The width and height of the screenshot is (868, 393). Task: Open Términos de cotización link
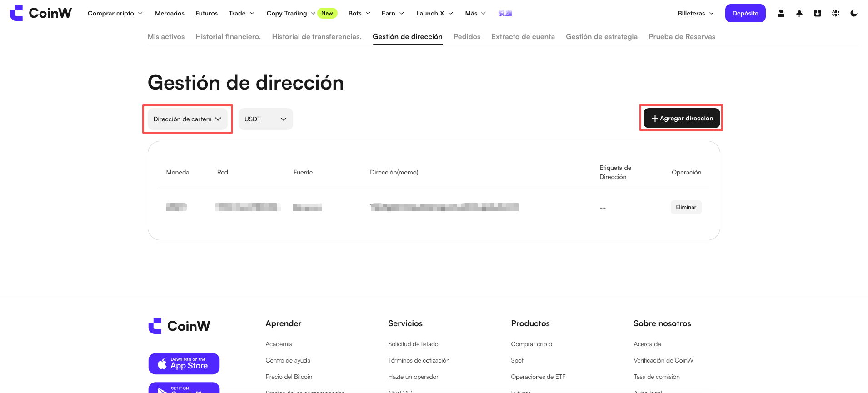[419, 360]
